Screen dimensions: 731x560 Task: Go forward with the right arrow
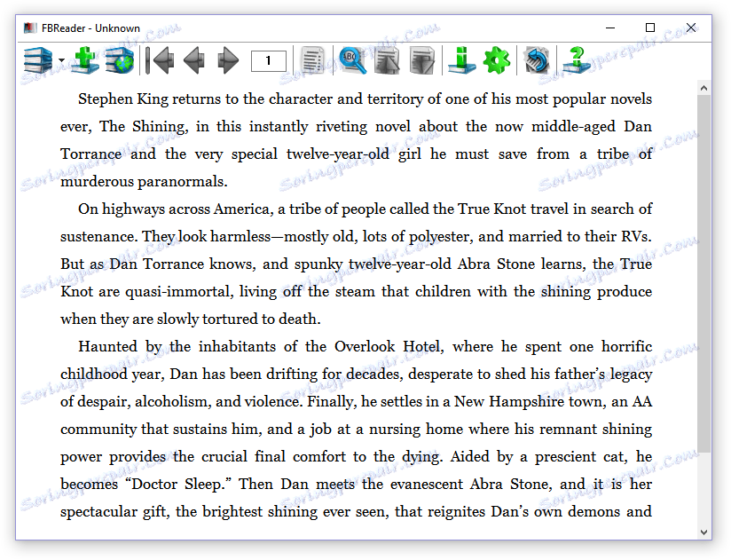click(x=228, y=60)
